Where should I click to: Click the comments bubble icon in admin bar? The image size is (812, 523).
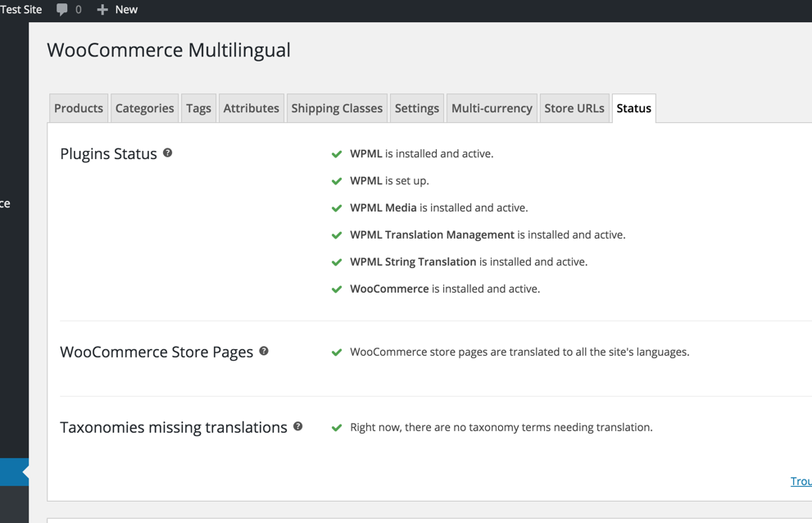61,9
